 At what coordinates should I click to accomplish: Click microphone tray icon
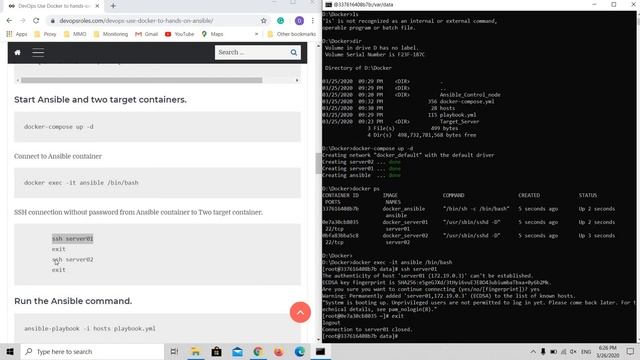coord(543,351)
